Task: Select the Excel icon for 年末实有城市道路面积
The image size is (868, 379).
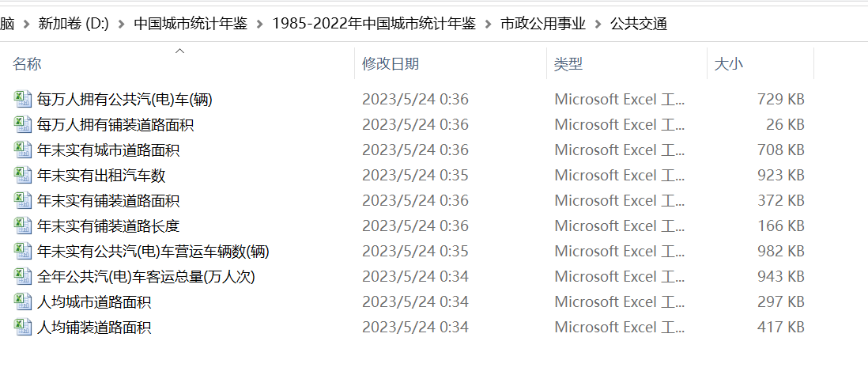Action: pyautogui.click(x=22, y=150)
